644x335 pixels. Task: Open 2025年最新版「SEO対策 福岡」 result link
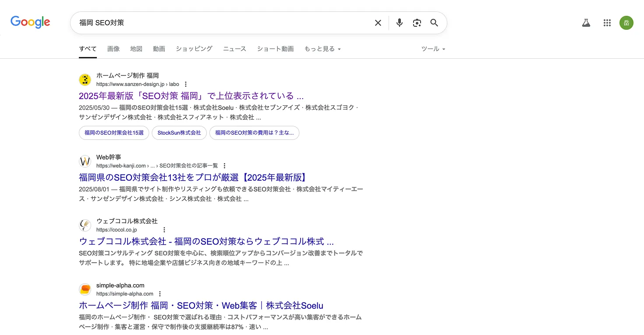pos(191,96)
